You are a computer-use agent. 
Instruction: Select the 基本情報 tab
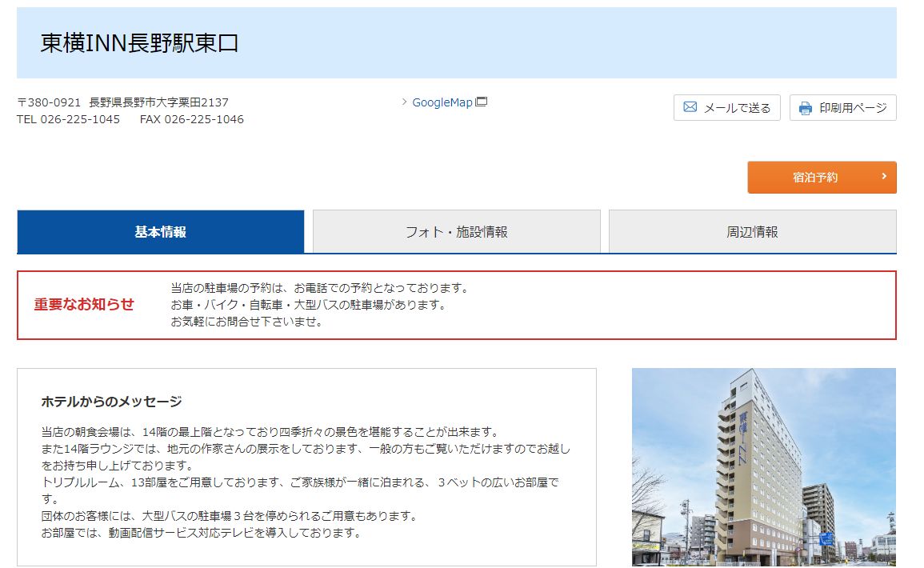[160, 232]
